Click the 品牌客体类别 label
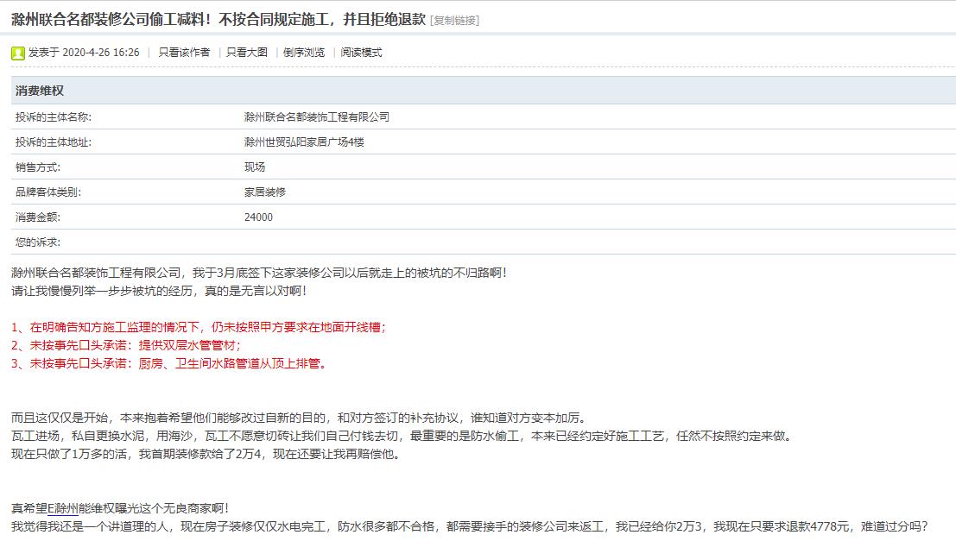Viewport: 956px width, 560px height. pos(48,192)
